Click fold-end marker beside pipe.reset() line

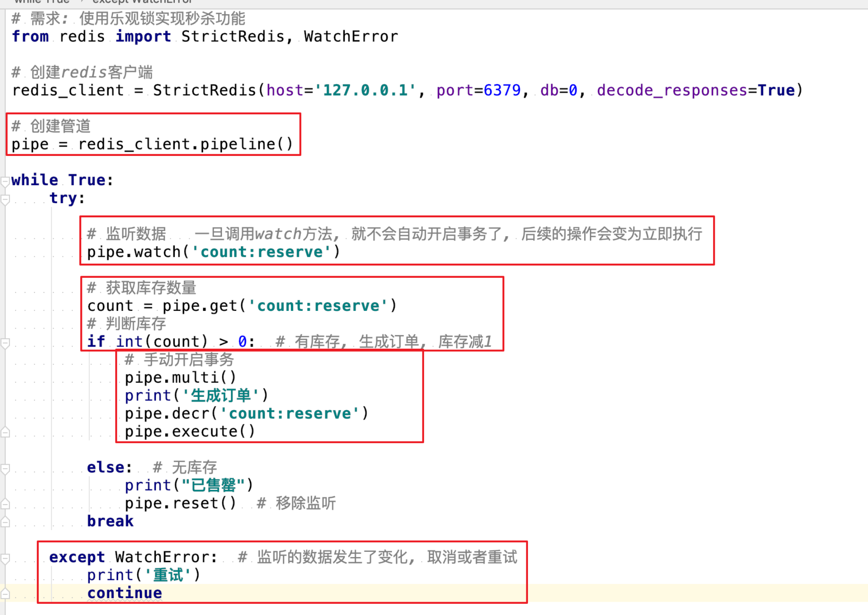tap(5, 504)
